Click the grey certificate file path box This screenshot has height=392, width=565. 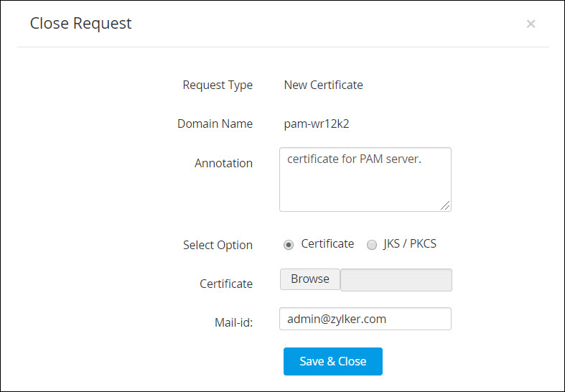(396, 280)
